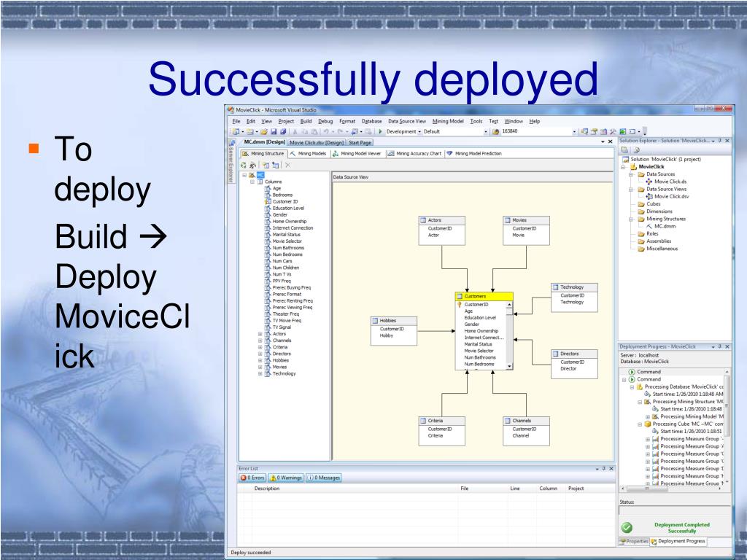Image resolution: width=747 pixels, height=560 pixels.
Task: Click the Customers table vertical scrollbar down arrow
Action: point(509,366)
